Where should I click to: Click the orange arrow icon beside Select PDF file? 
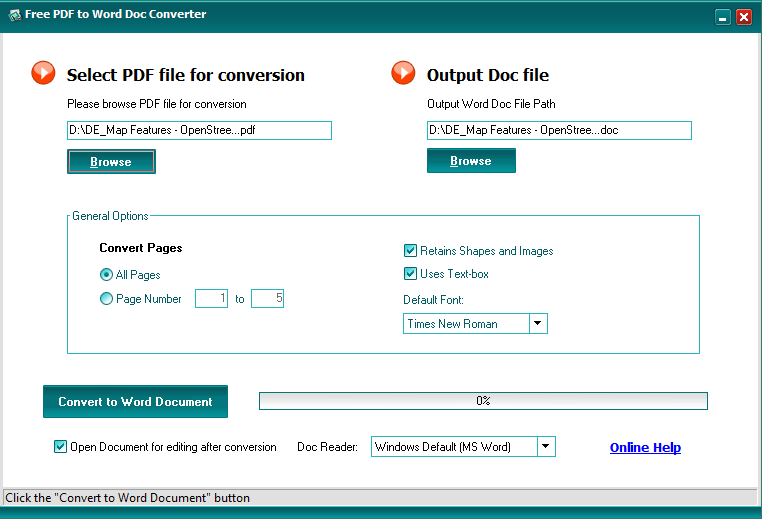tap(43, 73)
